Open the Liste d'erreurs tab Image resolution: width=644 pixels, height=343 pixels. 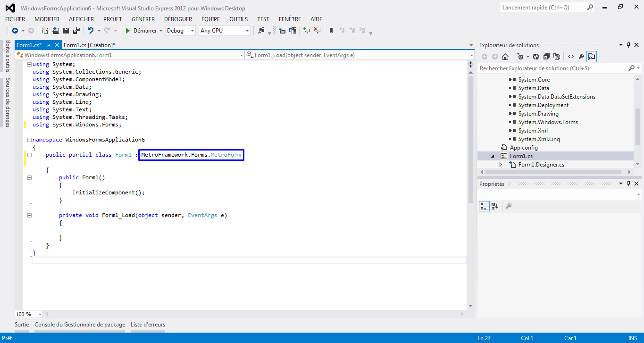click(148, 325)
